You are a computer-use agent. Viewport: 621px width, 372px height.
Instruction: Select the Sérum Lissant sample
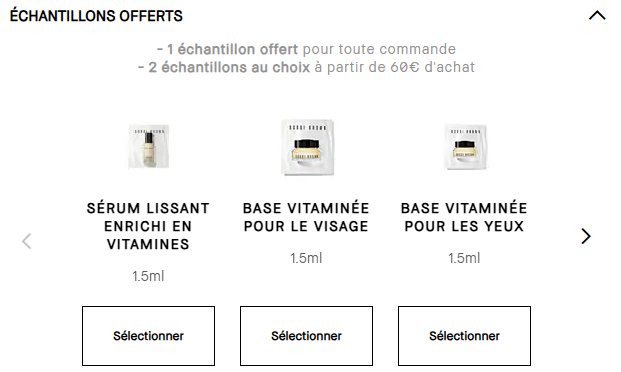[149, 336]
